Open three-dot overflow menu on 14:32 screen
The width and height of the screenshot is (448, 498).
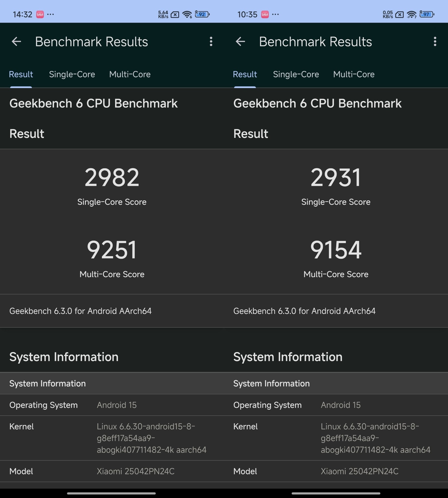[211, 42]
